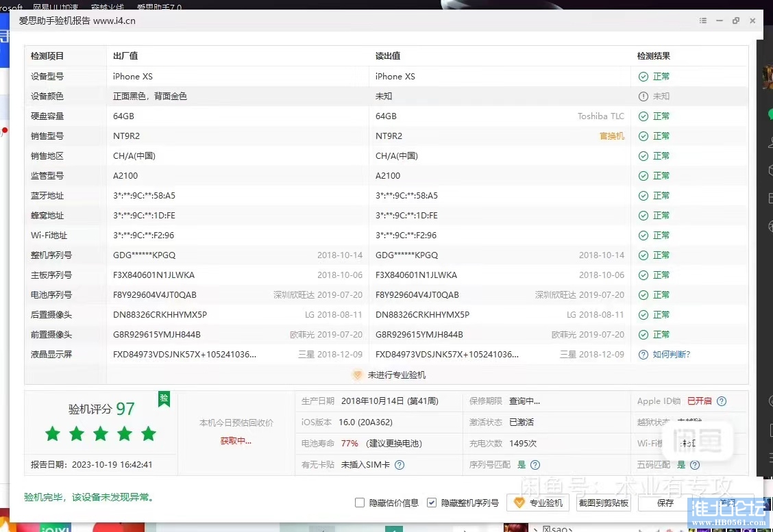Click the 77% battery life value

349,444
